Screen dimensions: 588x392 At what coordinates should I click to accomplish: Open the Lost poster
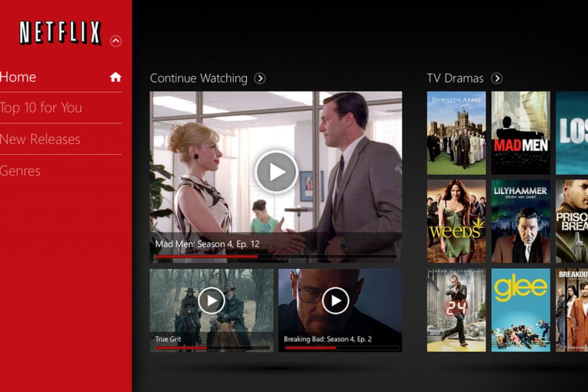(x=572, y=133)
